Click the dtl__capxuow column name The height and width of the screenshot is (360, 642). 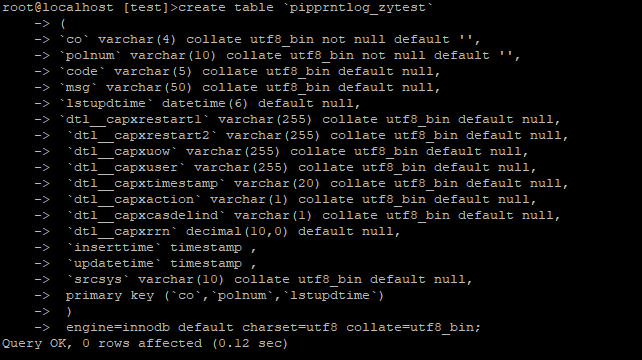pos(122,151)
